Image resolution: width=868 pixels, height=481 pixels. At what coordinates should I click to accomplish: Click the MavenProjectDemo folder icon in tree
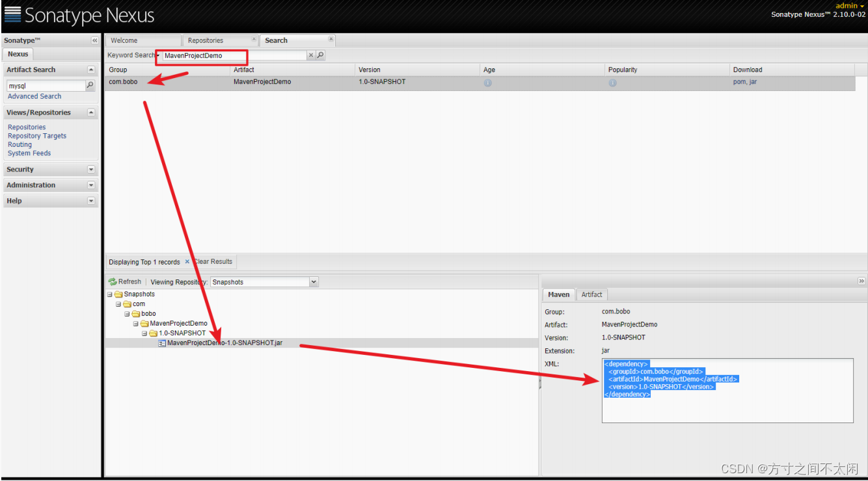point(144,323)
